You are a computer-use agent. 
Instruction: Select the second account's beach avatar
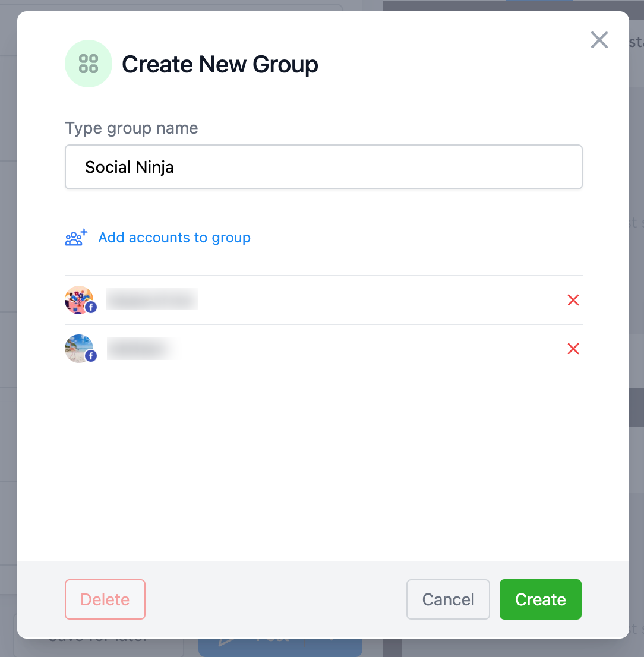(78, 348)
